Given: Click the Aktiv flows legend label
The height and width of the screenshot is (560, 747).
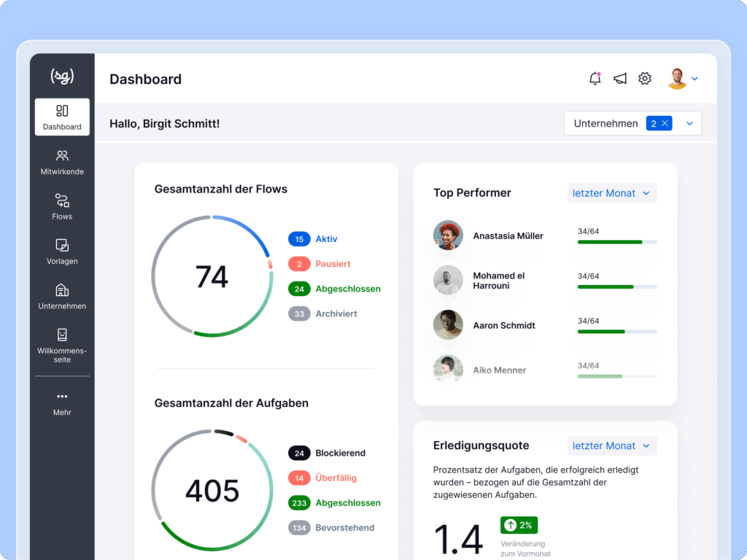Looking at the screenshot, I should click(x=326, y=239).
